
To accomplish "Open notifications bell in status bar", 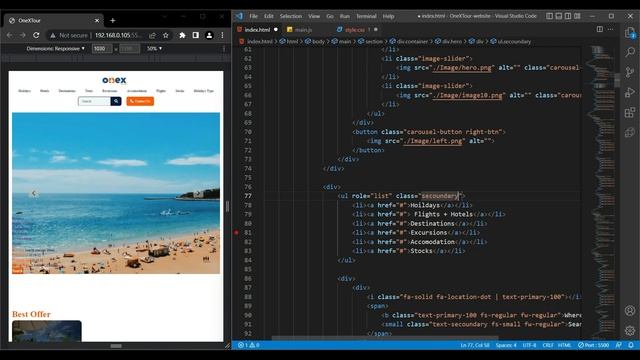I will click(631, 345).
